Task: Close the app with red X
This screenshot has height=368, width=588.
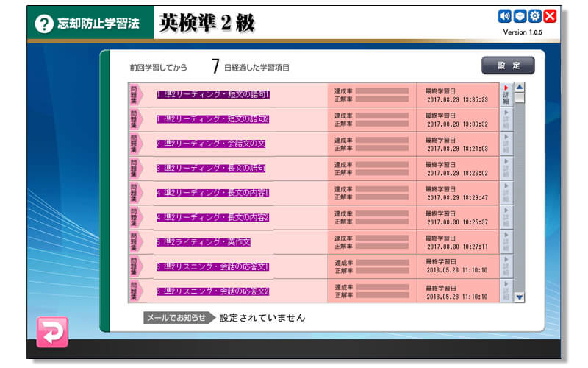Action: point(550,16)
